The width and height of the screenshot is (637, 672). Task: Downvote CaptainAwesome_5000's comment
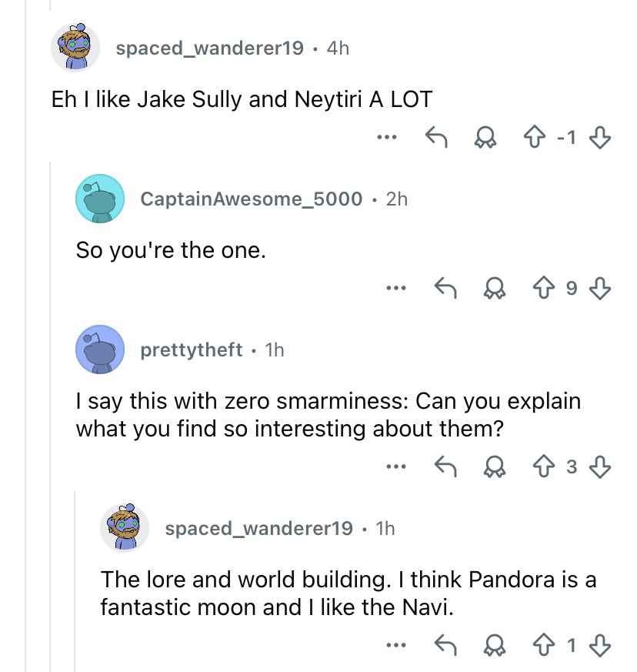(x=599, y=289)
